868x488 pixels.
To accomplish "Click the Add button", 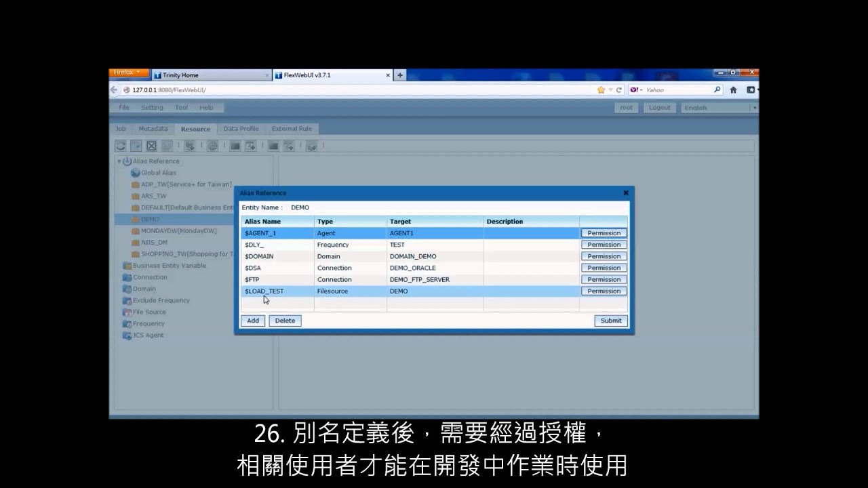I will [x=253, y=321].
